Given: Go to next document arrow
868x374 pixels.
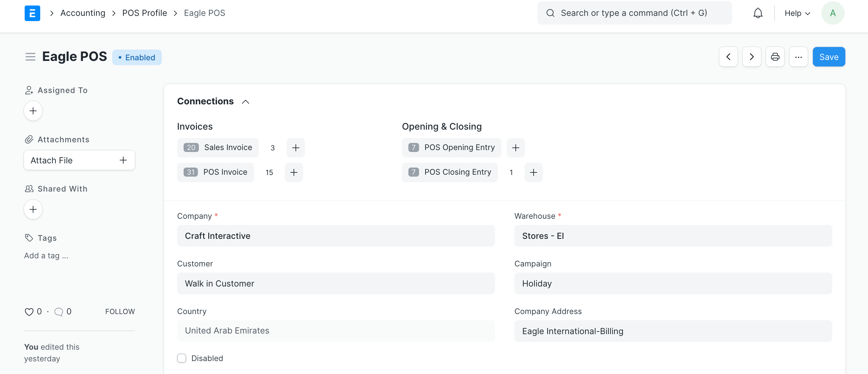Looking at the screenshot, I should (752, 57).
